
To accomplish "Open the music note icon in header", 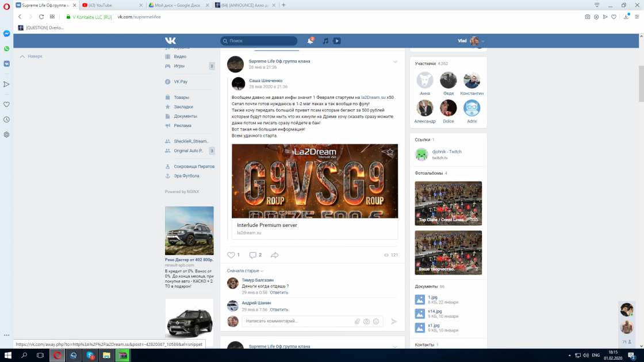I will tap(325, 41).
